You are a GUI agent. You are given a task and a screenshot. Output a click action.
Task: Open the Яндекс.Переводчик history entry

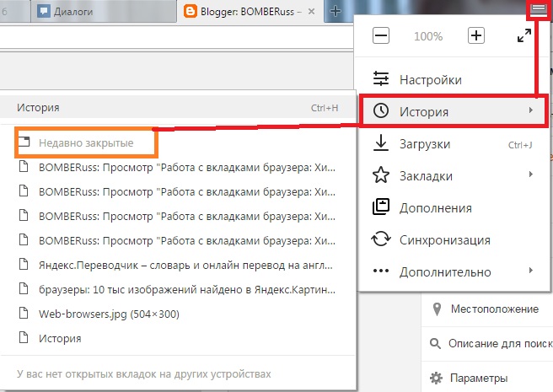coord(177,265)
